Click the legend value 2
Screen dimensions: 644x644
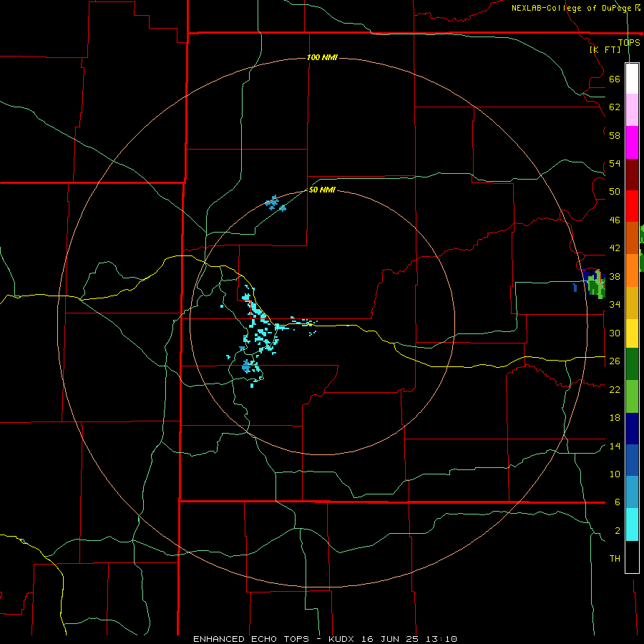point(618,531)
